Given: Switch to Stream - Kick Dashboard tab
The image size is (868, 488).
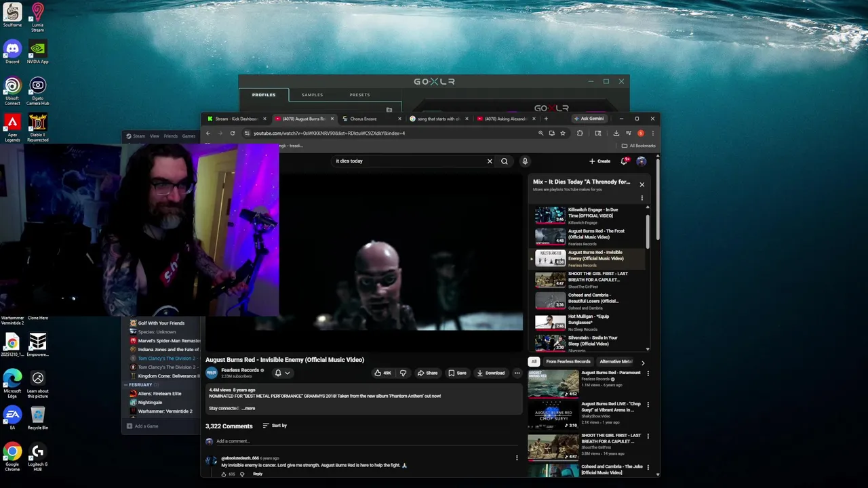Looking at the screenshot, I should pos(236,119).
